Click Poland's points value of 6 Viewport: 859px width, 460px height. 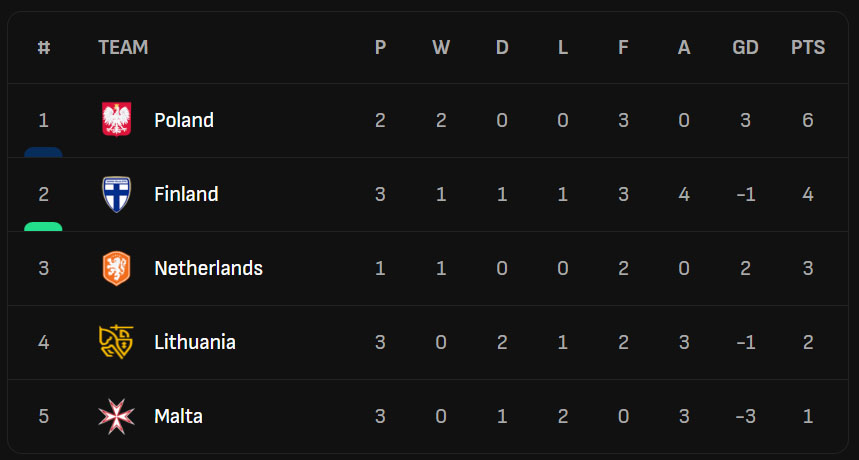coord(808,120)
